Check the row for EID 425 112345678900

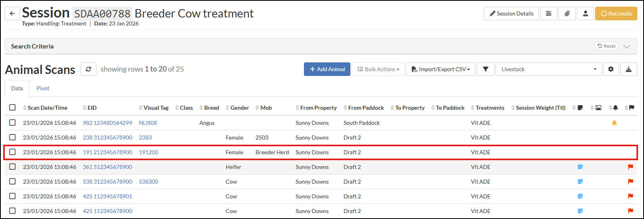pos(12,211)
